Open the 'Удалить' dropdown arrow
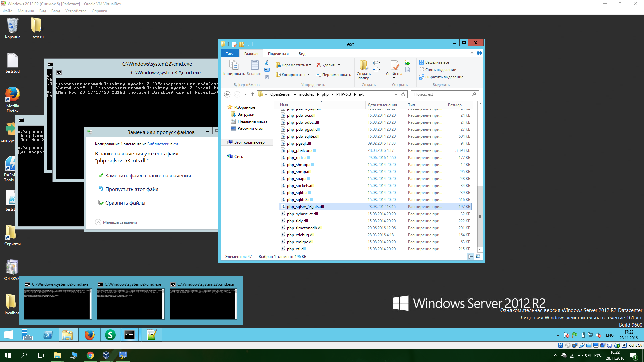The height and width of the screenshot is (362, 644). (339, 65)
